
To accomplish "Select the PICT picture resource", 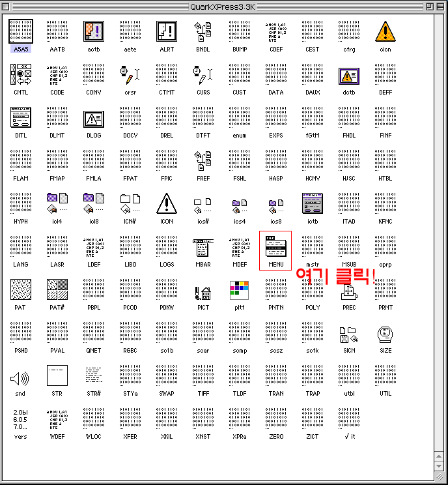I will tap(203, 292).
